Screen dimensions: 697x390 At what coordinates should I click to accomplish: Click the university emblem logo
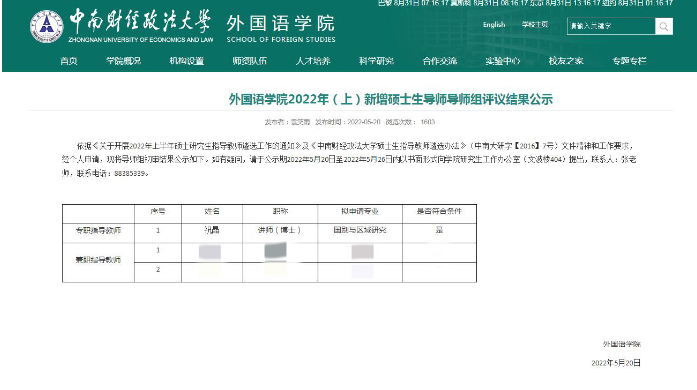point(47,27)
